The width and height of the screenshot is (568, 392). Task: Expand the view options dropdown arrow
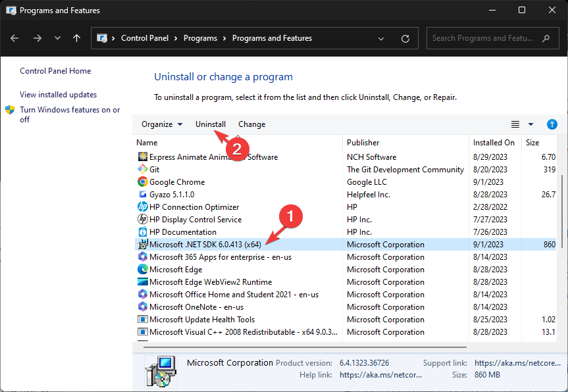pyautogui.click(x=531, y=124)
